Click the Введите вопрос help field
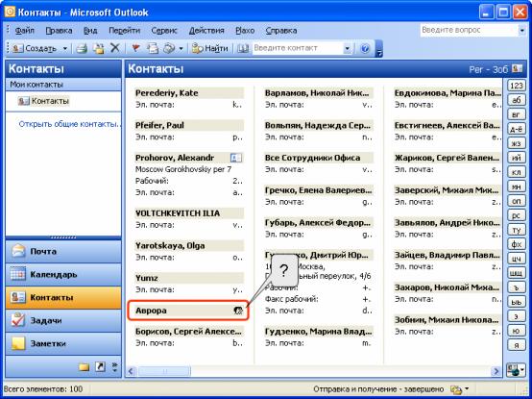The height and width of the screenshot is (399, 532). (x=470, y=30)
